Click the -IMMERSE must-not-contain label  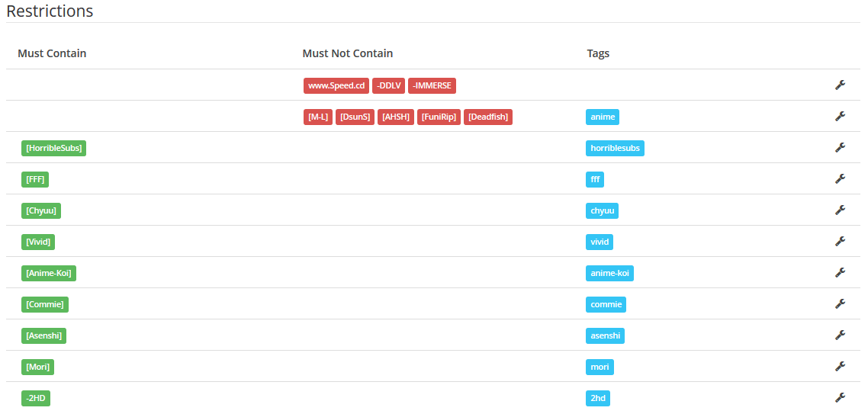click(x=432, y=85)
